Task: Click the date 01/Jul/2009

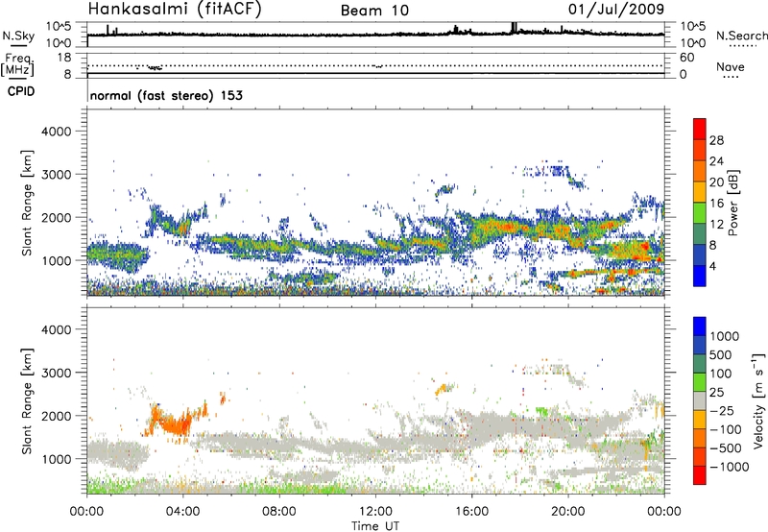Action: coord(616,10)
